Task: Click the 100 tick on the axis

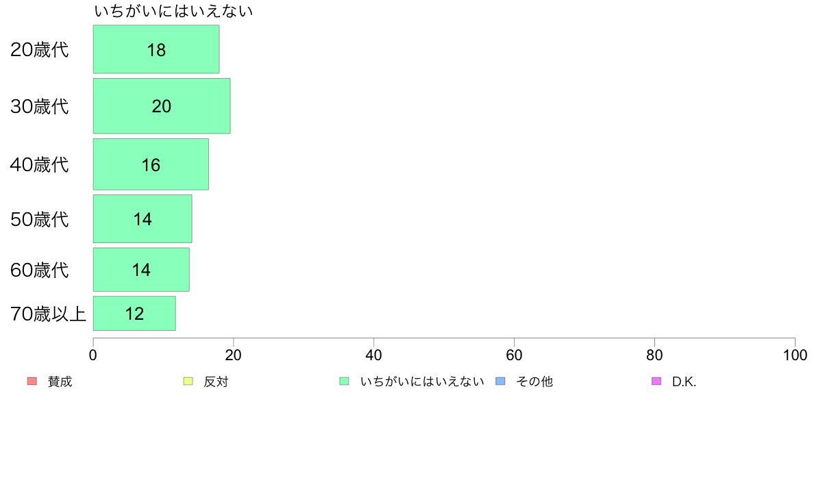Action: 795,355
